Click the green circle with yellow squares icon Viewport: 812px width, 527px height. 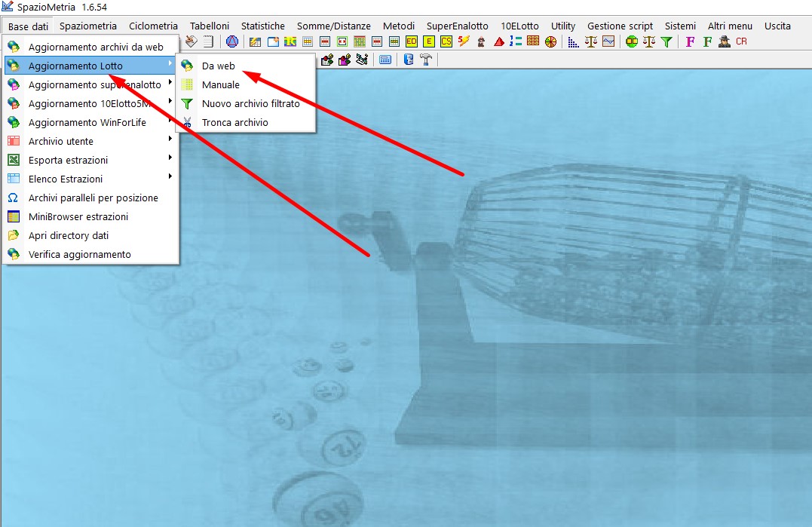[632, 41]
